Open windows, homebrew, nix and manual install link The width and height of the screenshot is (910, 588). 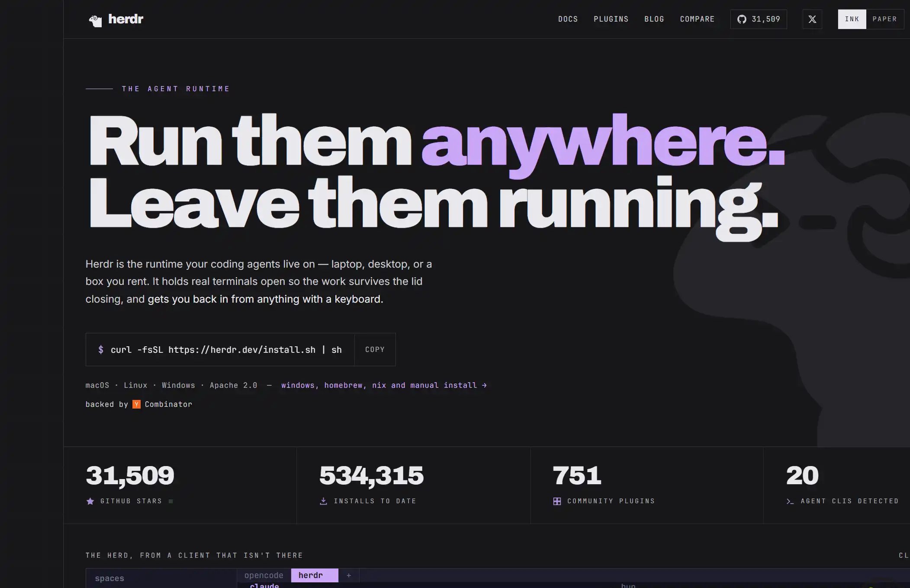click(x=384, y=385)
